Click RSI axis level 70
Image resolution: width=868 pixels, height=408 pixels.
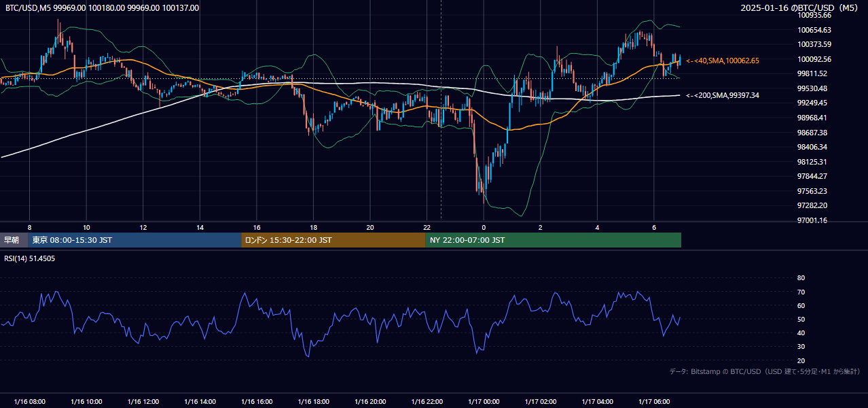tap(801, 292)
